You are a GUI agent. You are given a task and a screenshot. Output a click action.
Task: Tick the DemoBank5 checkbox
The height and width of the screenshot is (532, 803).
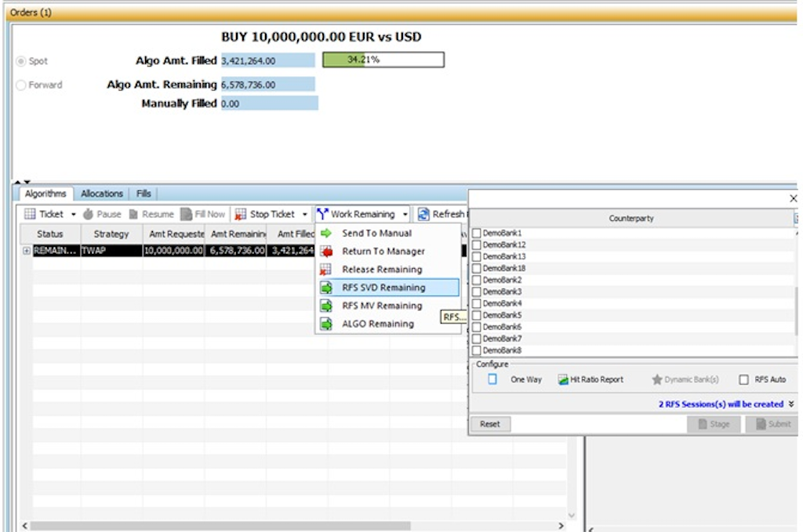point(477,315)
